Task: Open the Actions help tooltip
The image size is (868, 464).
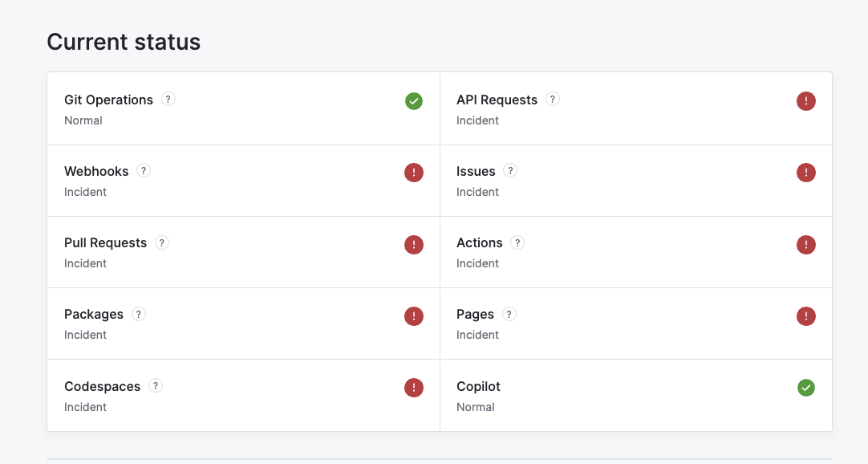Action: [x=517, y=242]
